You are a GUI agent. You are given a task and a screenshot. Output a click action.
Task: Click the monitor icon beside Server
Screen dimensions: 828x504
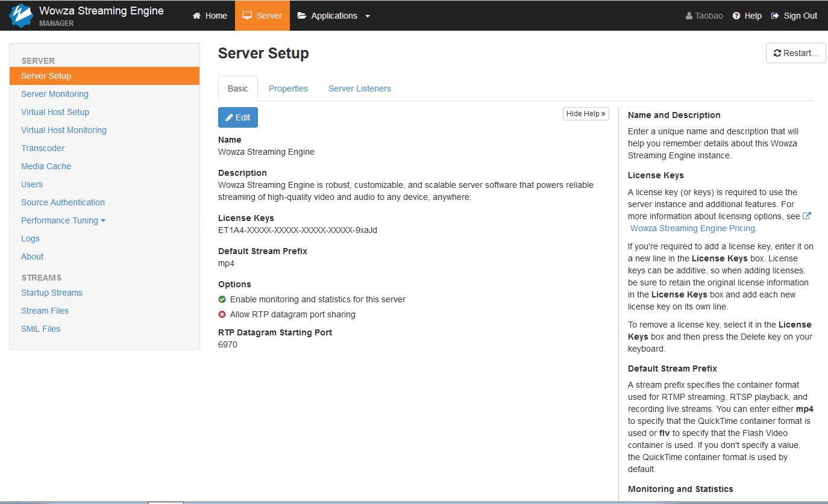[x=247, y=16]
